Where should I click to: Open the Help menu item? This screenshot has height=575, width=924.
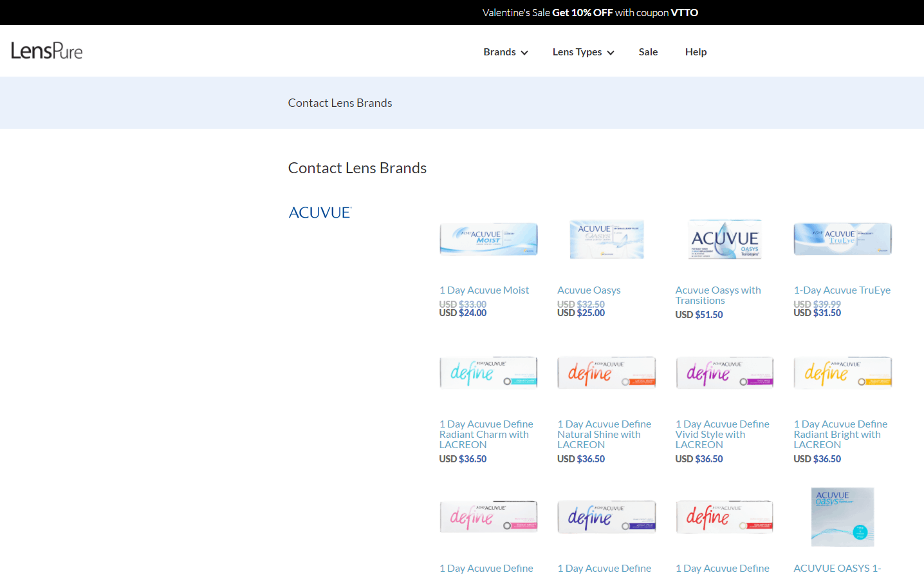[696, 52]
